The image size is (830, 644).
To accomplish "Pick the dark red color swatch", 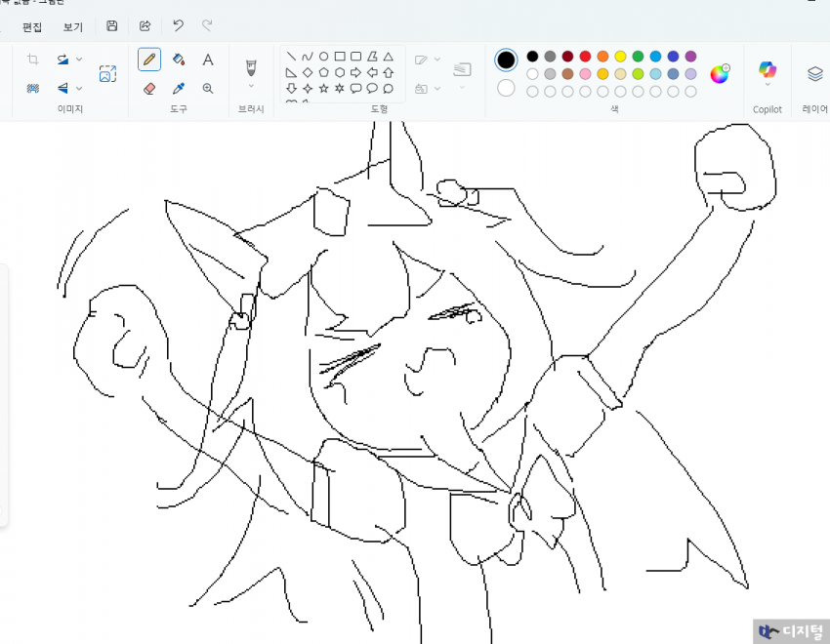I will 567,56.
